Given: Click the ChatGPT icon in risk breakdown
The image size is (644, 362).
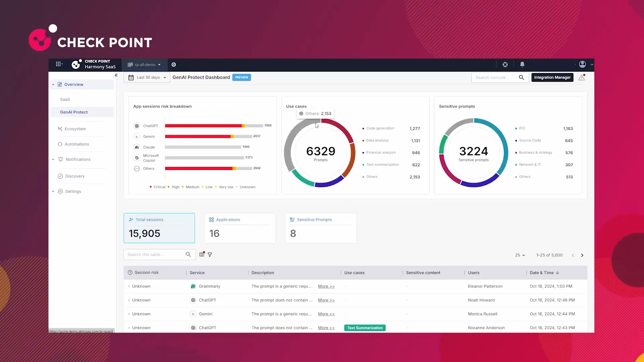Looking at the screenshot, I should click(x=137, y=126).
